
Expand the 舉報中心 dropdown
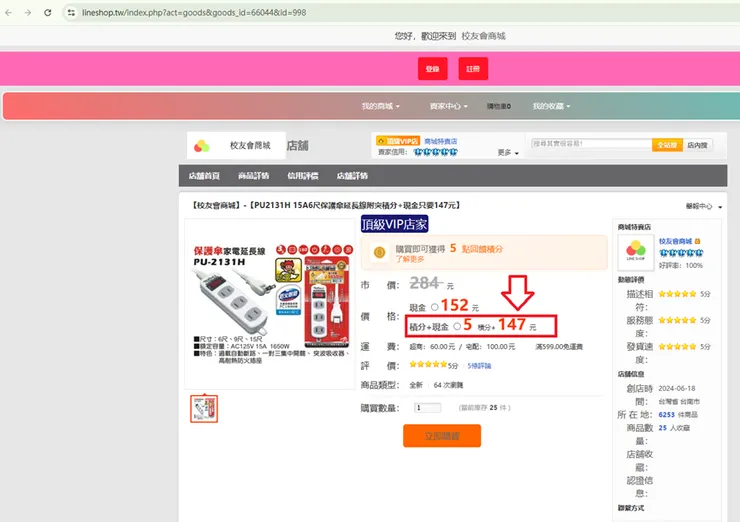pyautogui.click(x=704, y=206)
